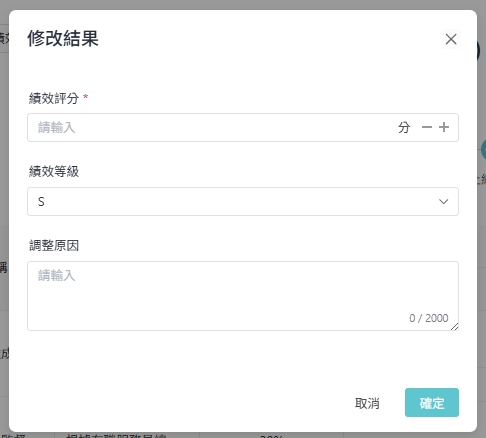This screenshot has height=438, width=486.
Task: Decrease the 績效評分 with the minus icon
Action: (427, 127)
